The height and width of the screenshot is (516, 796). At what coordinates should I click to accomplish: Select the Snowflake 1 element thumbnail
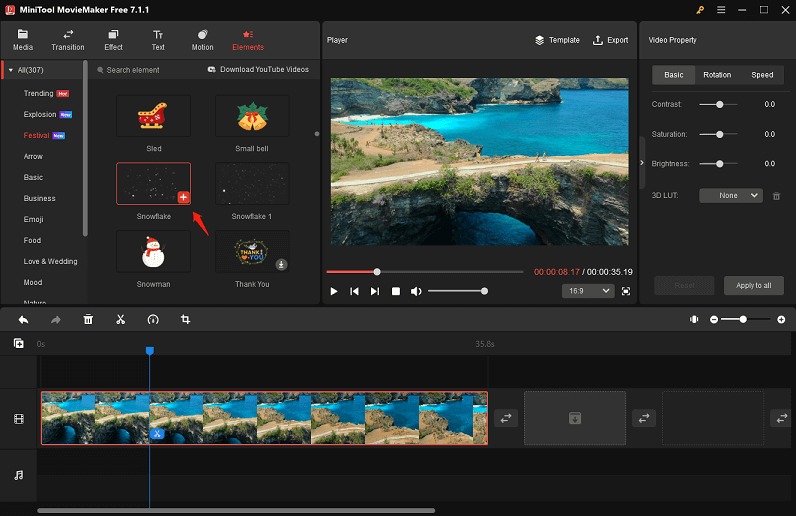pos(252,183)
